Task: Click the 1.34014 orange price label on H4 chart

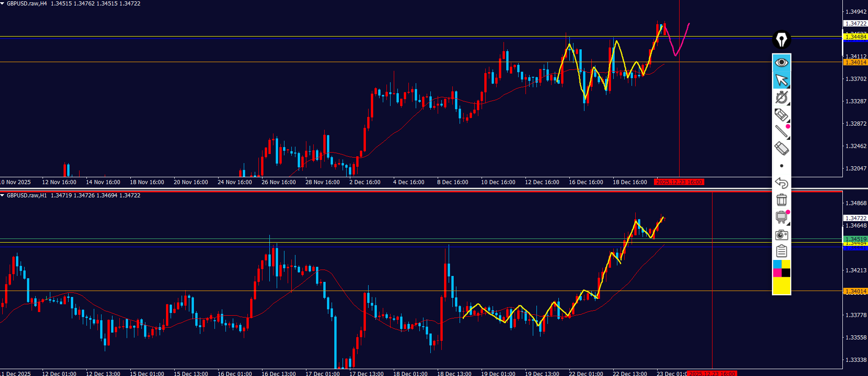Action: (x=855, y=63)
